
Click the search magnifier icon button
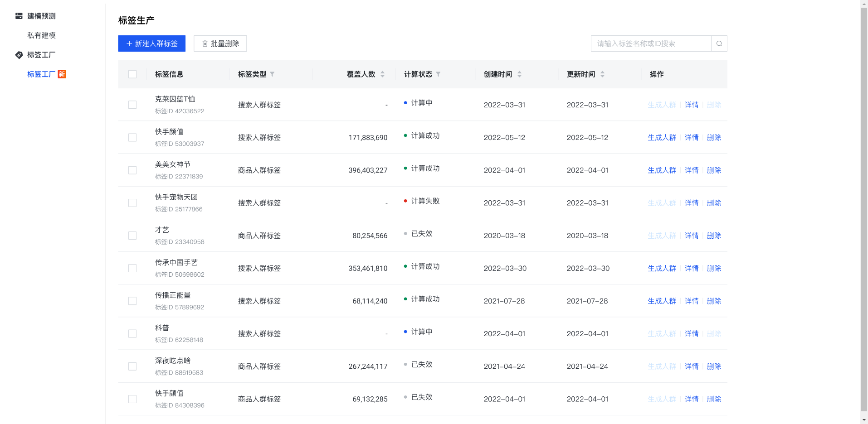719,43
